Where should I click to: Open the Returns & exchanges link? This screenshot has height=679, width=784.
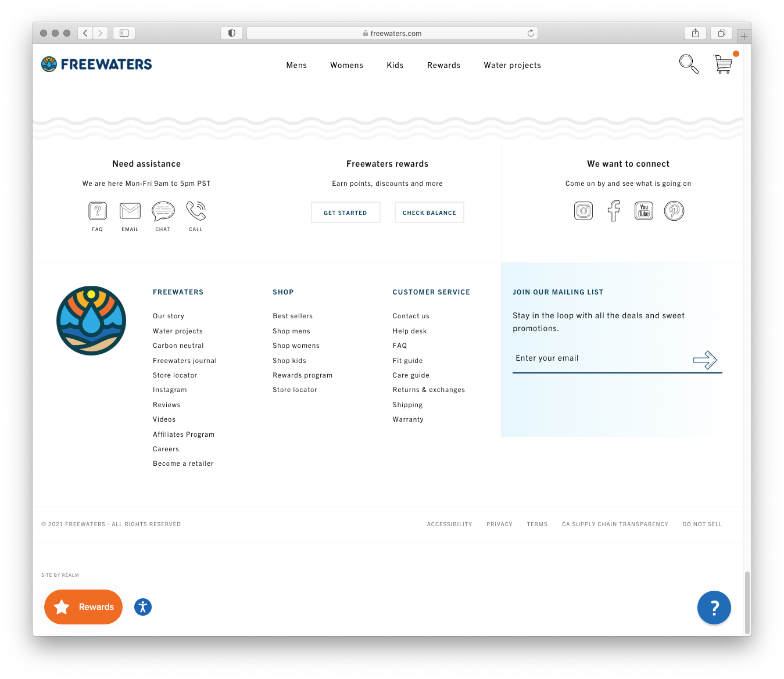tap(429, 390)
